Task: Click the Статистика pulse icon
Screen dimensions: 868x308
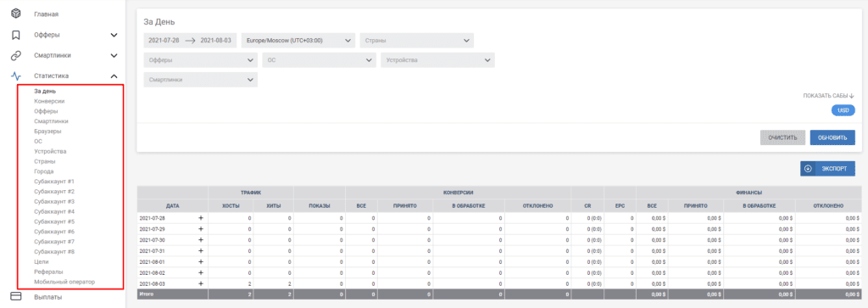Action: 16,76
